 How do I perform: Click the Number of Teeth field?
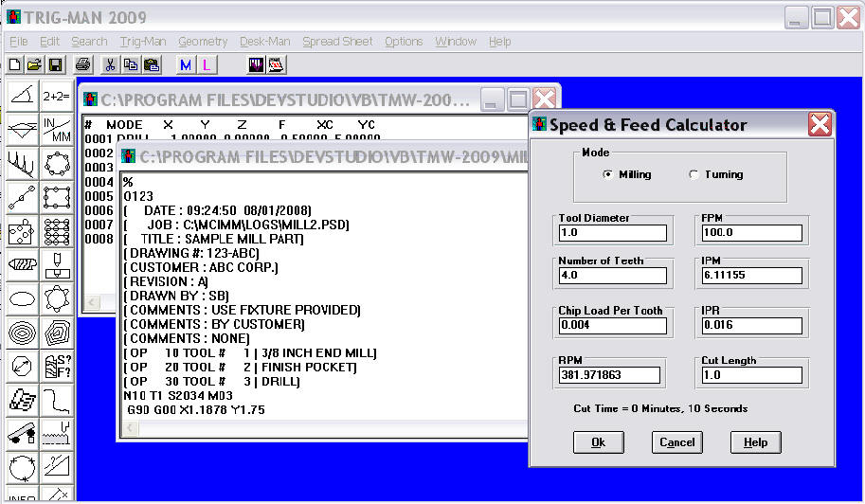pos(612,275)
